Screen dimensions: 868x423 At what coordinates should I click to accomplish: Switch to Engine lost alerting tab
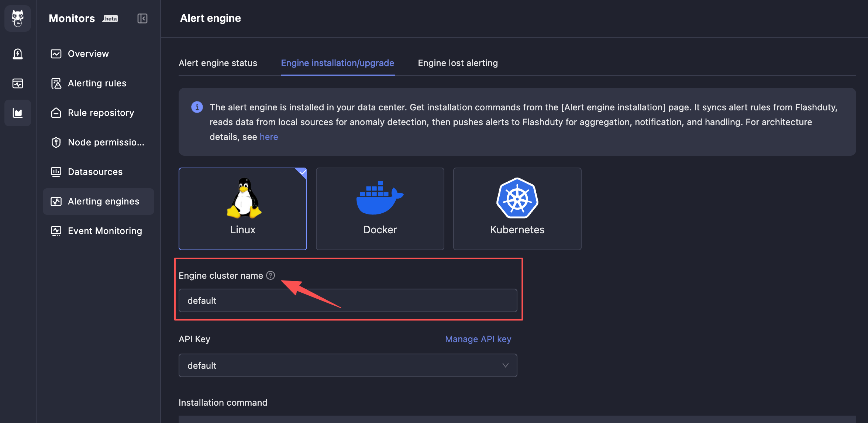click(x=458, y=63)
